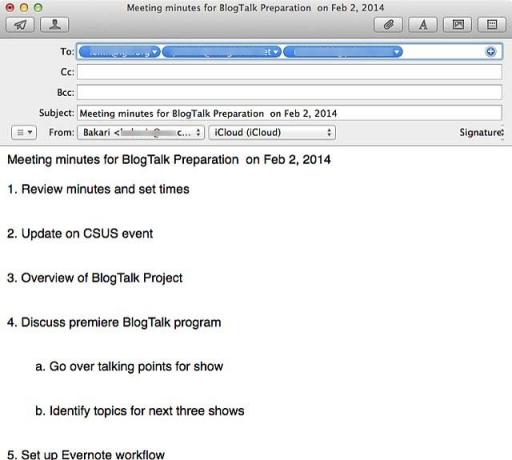Click into the Bcc field
Viewport: 512px width, 460px height.
(x=289, y=92)
